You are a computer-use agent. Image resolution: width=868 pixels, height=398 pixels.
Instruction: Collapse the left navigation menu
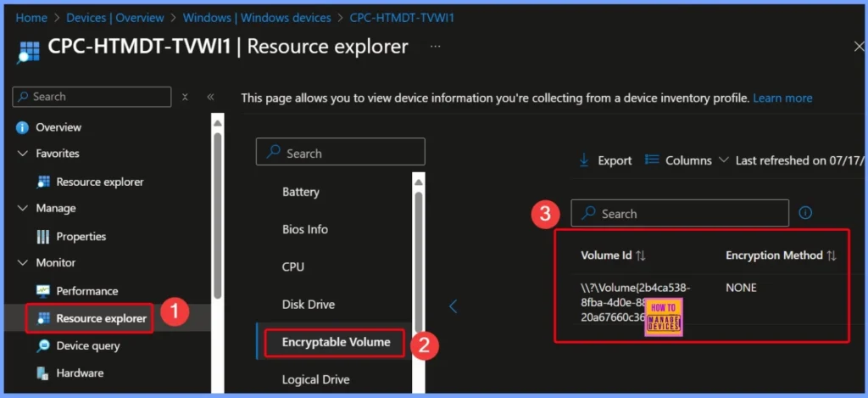pos(210,97)
